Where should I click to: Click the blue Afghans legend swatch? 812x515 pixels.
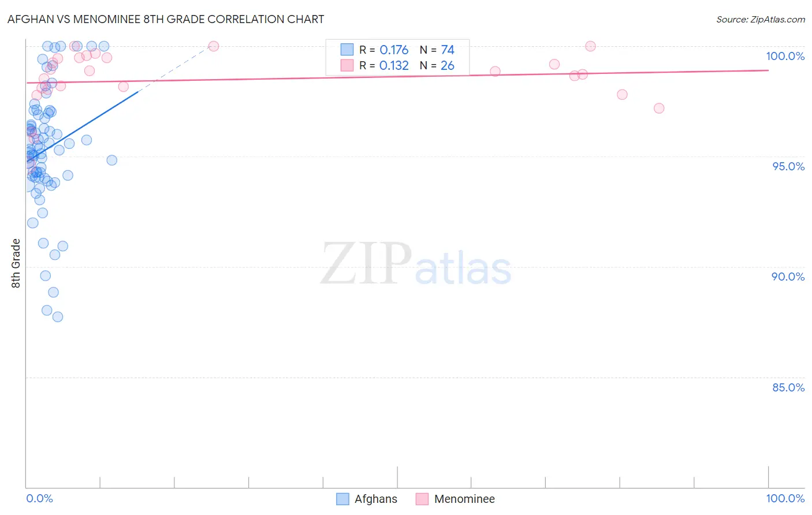coord(342,499)
